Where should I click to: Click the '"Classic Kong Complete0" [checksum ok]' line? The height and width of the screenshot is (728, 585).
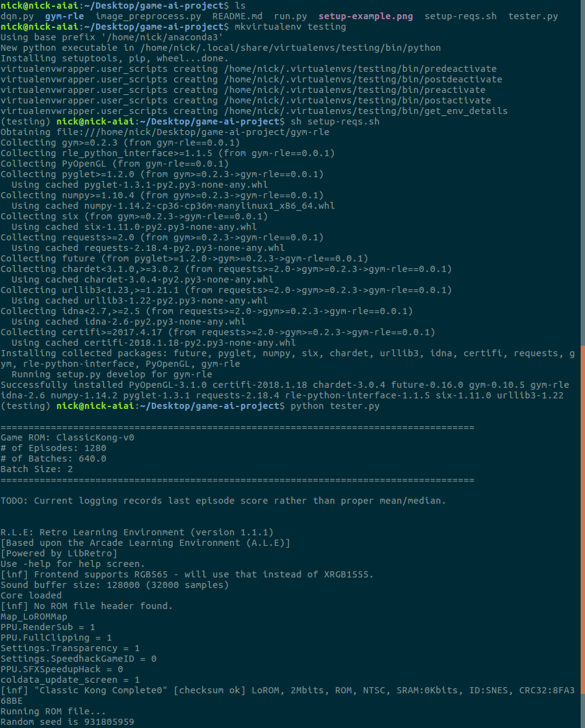288,696
